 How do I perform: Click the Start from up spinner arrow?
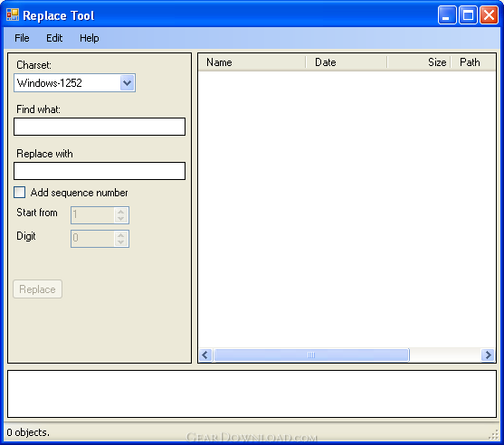click(x=121, y=212)
